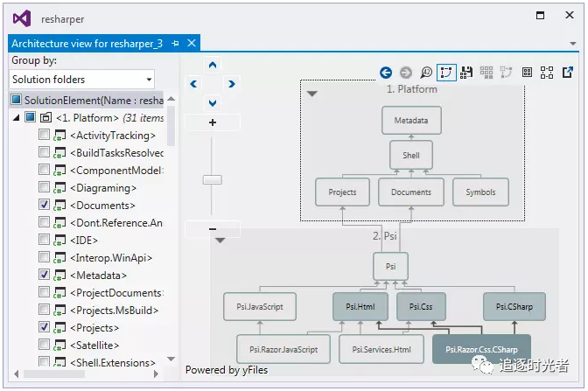Zoom in with the plus button
Image resolution: width=588 pixels, height=391 pixels.
pyautogui.click(x=213, y=122)
